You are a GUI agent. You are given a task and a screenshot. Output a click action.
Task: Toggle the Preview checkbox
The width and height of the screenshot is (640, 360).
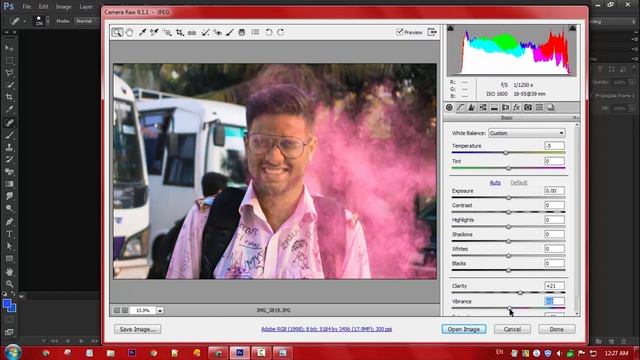point(400,32)
